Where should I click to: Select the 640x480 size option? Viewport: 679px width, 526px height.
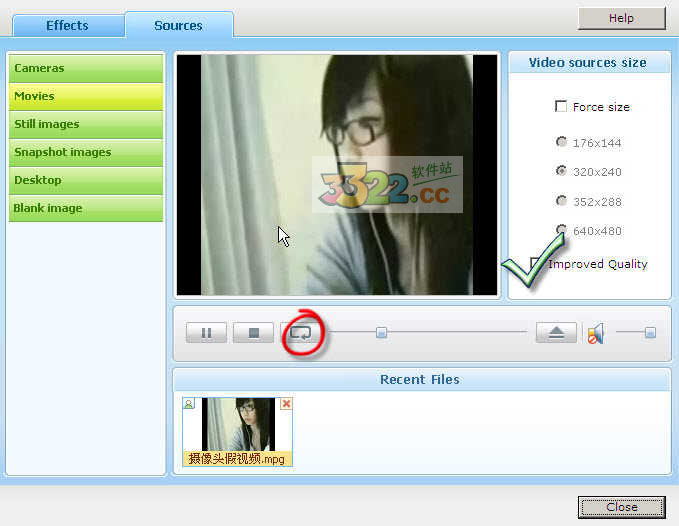click(561, 230)
